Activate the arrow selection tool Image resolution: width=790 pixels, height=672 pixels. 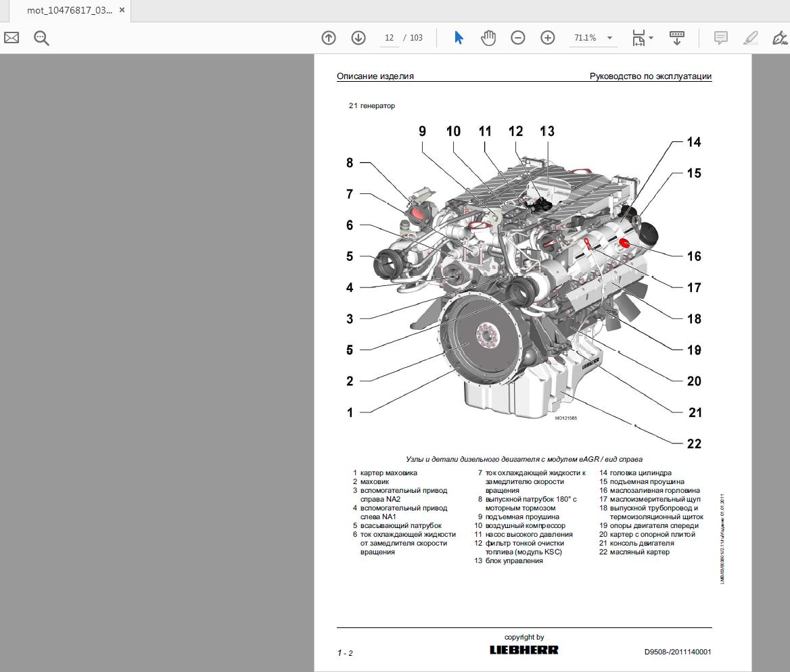[459, 38]
